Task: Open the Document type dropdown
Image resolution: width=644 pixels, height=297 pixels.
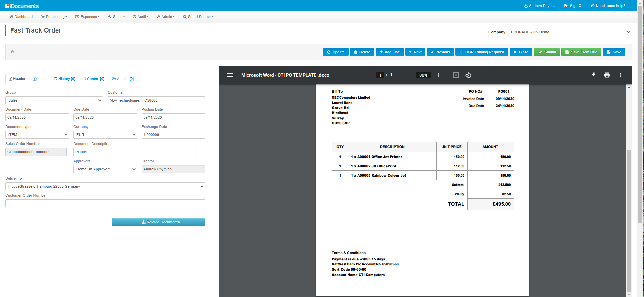Action: click(x=37, y=135)
